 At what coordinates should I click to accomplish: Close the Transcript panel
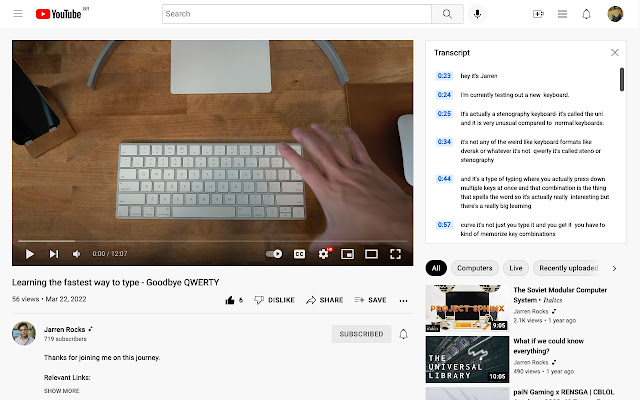click(x=615, y=52)
